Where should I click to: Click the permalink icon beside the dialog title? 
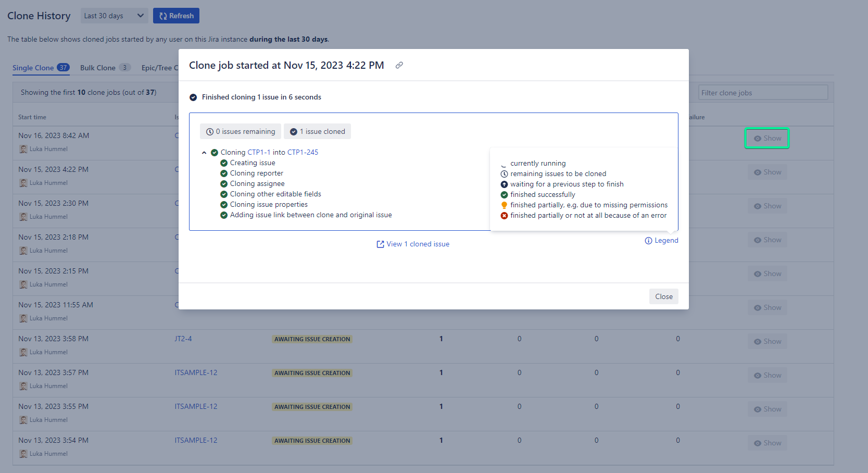(x=399, y=65)
